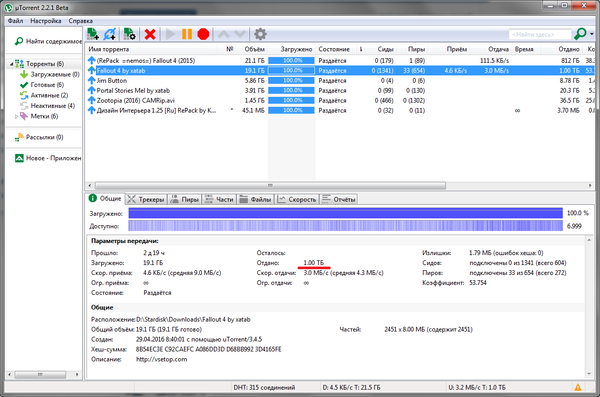Move torrent up the queue arrow
The width and height of the screenshot is (600, 397).
tap(224, 34)
